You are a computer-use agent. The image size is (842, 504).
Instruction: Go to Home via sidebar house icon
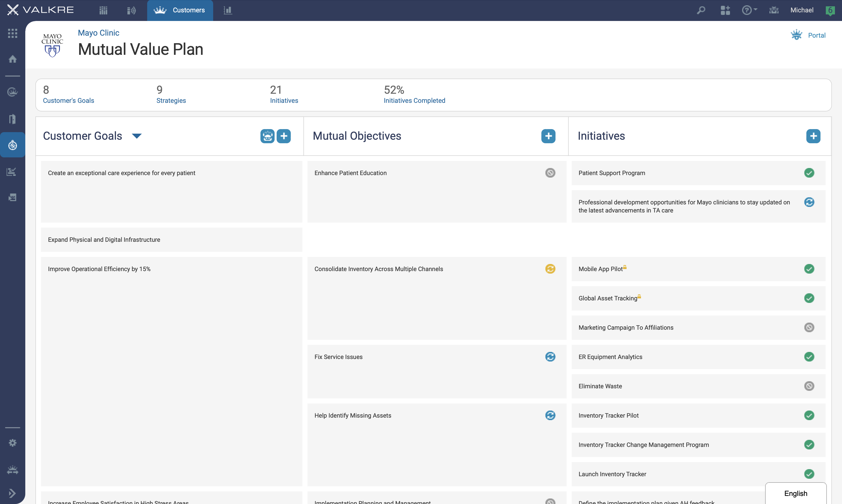pos(13,59)
